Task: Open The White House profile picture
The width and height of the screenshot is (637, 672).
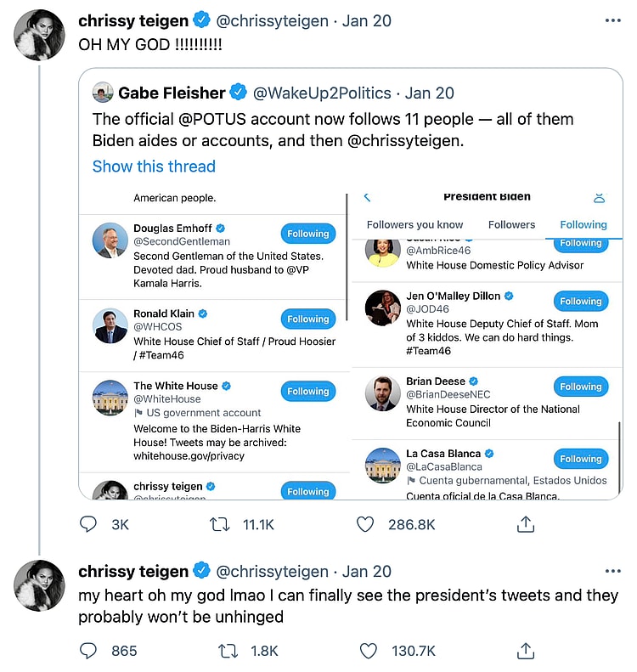Action: point(110,398)
